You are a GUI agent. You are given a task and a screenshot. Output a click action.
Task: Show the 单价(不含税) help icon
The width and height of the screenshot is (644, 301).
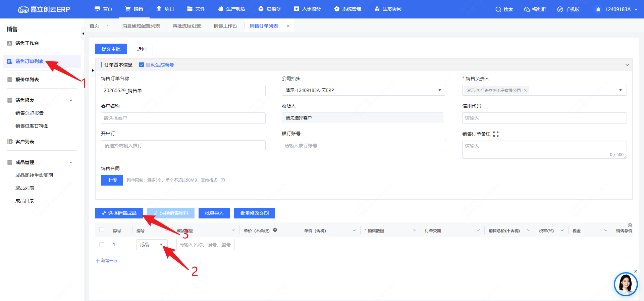[275, 230]
